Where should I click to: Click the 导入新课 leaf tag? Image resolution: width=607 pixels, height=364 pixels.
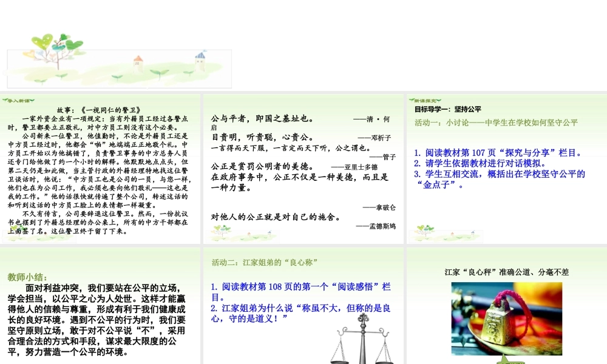coord(18,100)
